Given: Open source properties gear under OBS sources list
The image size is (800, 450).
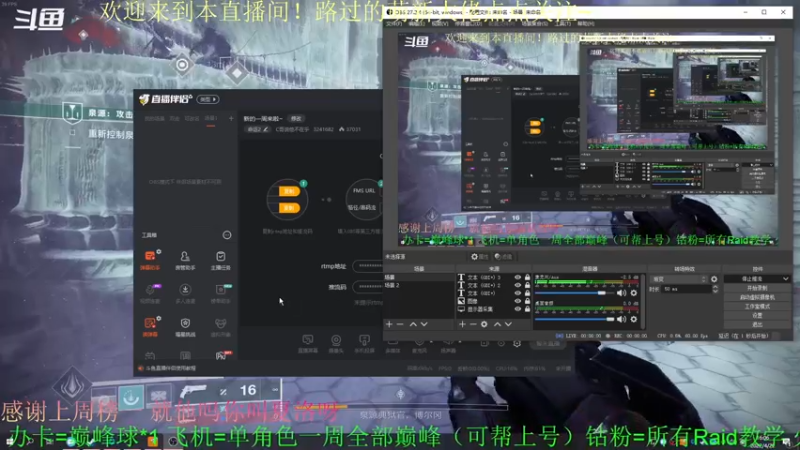Looking at the screenshot, I should coord(484,324).
